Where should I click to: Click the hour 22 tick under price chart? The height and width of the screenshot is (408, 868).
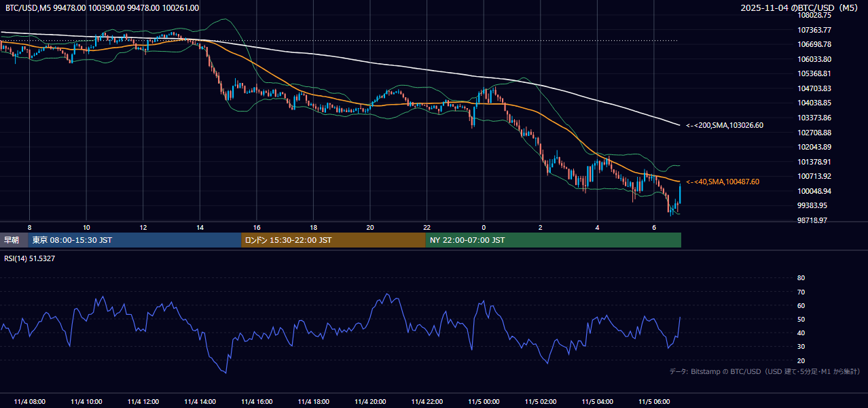[x=427, y=227]
